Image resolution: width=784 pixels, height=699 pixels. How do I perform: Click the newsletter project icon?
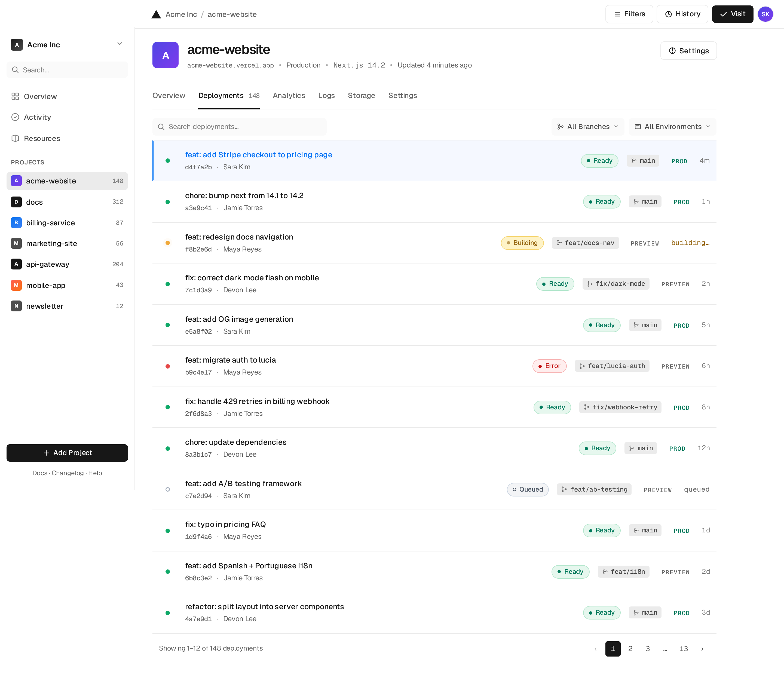[16, 306]
